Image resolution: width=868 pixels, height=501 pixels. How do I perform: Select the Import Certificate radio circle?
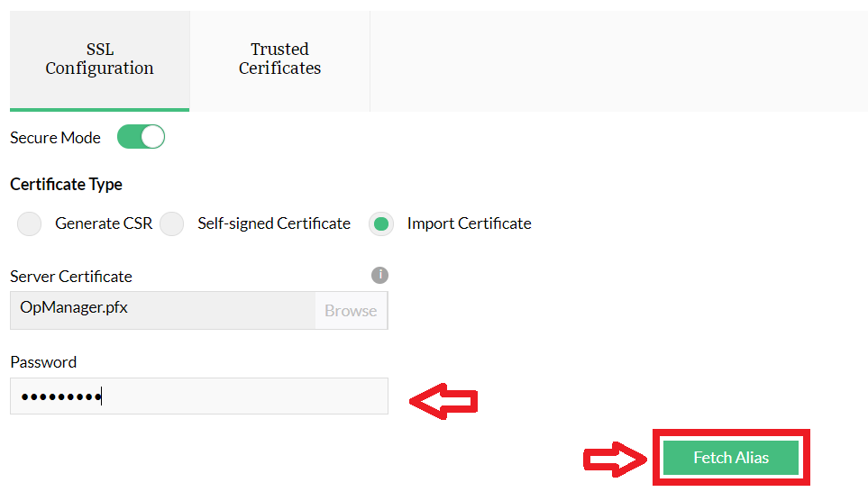pyautogui.click(x=381, y=224)
